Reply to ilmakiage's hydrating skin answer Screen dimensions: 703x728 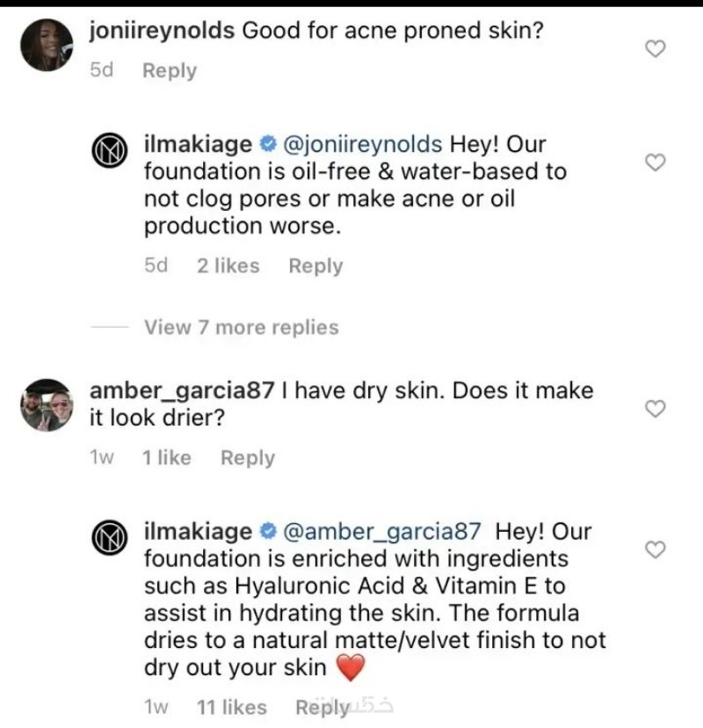pos(323,706)
